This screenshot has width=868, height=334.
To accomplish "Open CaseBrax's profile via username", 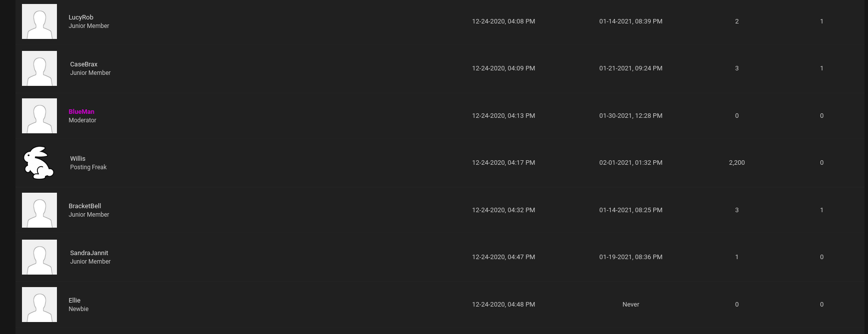I will (83, 64).
